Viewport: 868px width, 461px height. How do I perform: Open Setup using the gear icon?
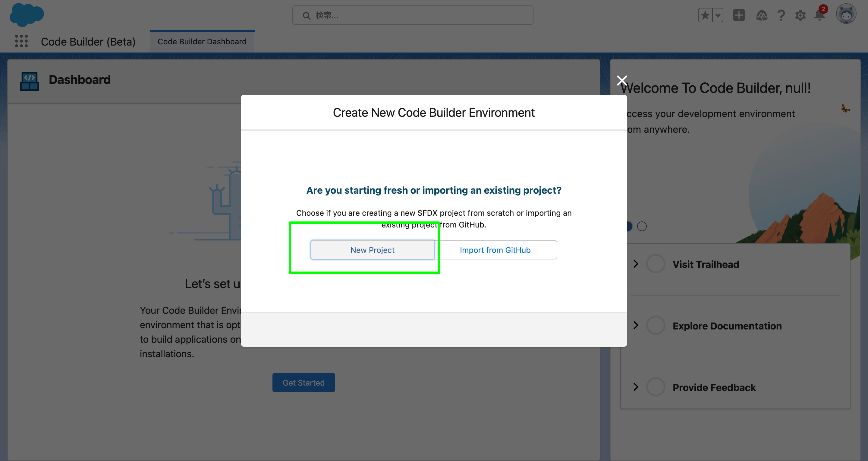800,15
